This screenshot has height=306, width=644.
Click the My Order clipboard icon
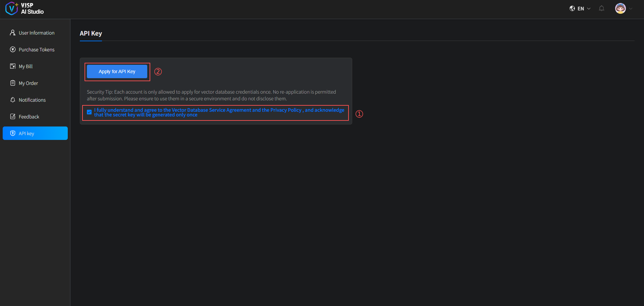point(13,83)
